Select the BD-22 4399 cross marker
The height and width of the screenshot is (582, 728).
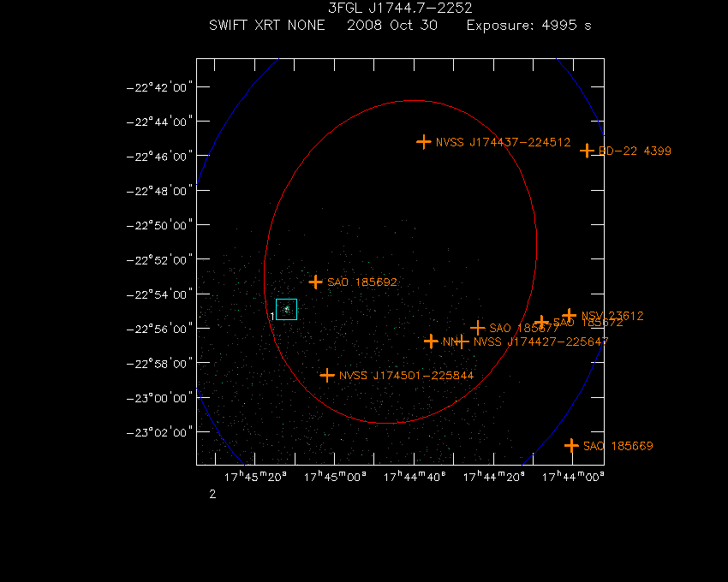(587, 151)
